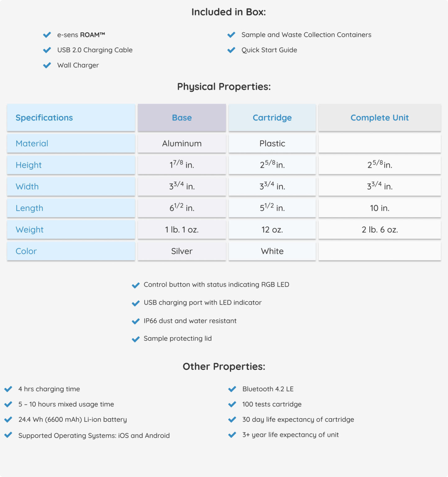Click the Supported Operating Systems text
448x477 pixels.
tap(94, 435)
